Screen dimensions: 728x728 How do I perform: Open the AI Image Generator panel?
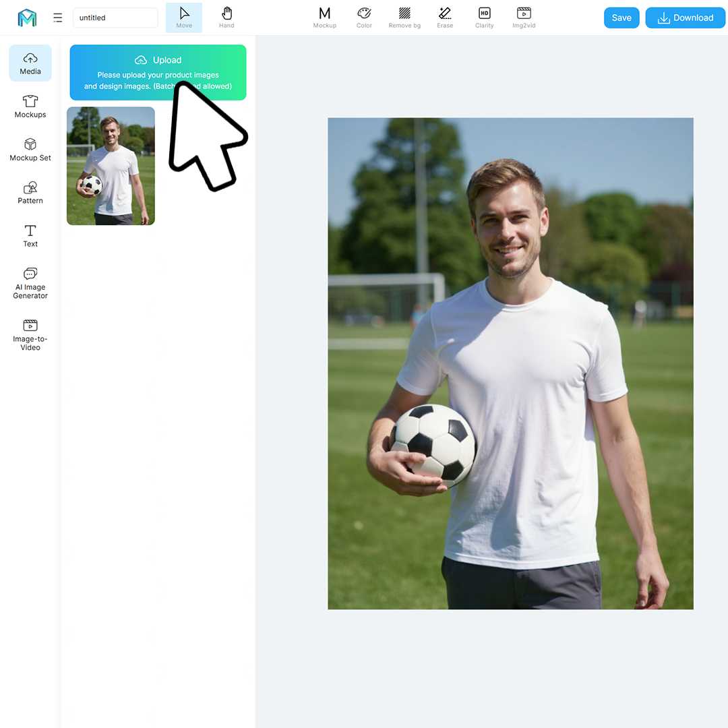(x=30, y=283)
